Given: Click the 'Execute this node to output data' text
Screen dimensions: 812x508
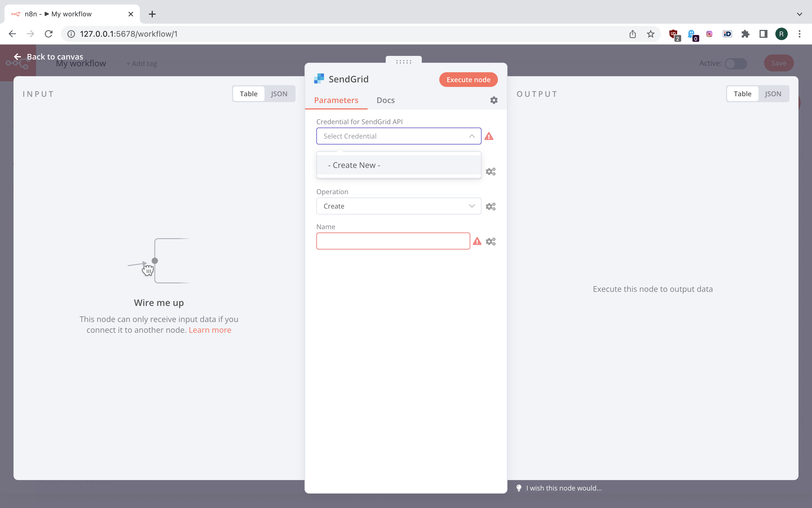Looking at the screenshot, I should [653, 289].
